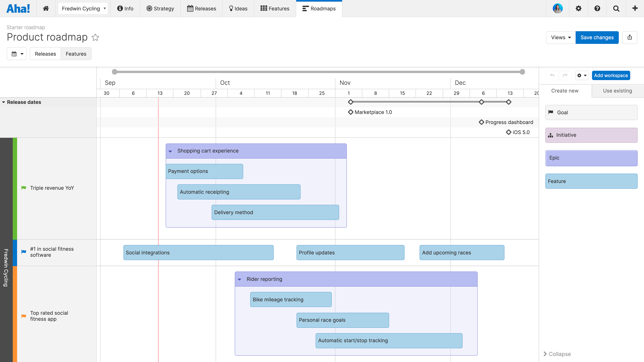The image size is (644, 362).
Task: Open search using the magnifier icon
Action: (x=616, y=8)
